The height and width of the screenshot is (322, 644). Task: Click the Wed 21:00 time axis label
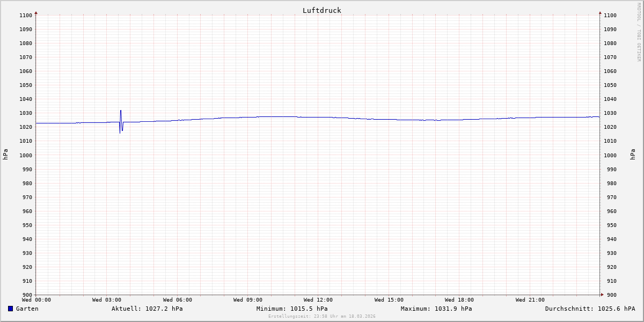[530, 300]
